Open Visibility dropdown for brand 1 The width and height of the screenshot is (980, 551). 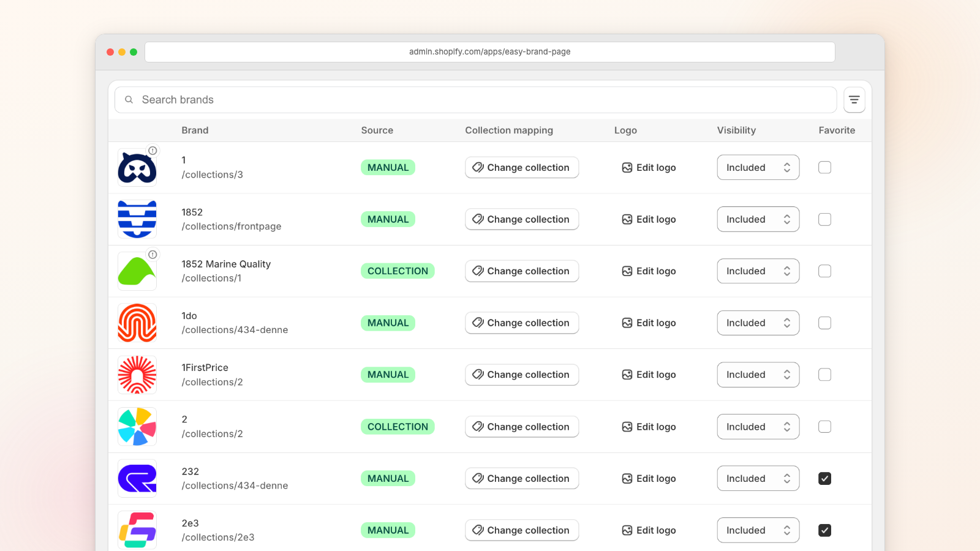click(758, 168)
